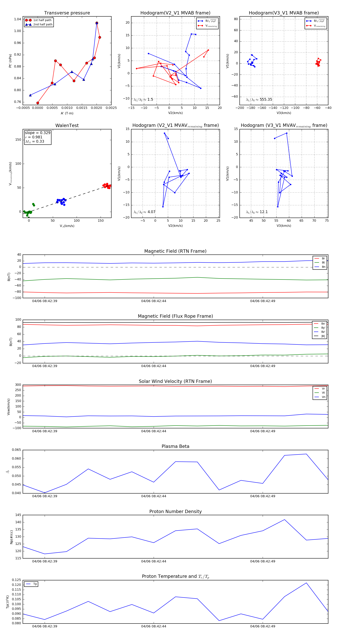Select the "By'" legend entry
This screenshot has height=644, width=351.
[x=320, y=328]
